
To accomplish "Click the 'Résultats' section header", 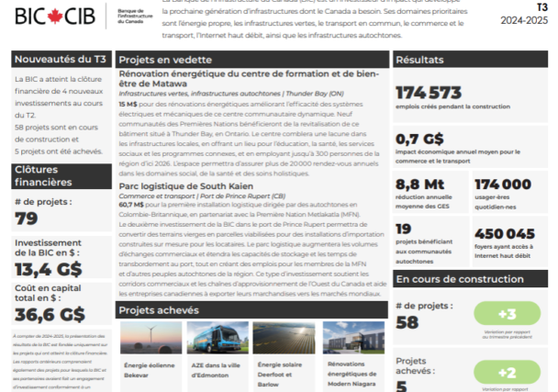I will pos(470,60).
